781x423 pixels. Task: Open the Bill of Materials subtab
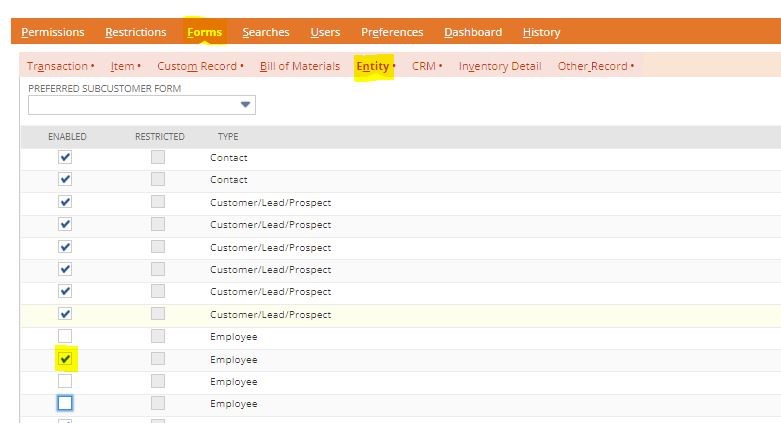[x=299, y=66]
